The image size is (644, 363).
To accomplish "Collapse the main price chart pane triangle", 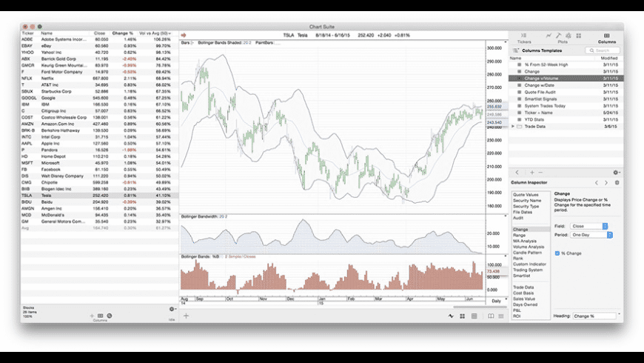I will (x=506, y=42).
